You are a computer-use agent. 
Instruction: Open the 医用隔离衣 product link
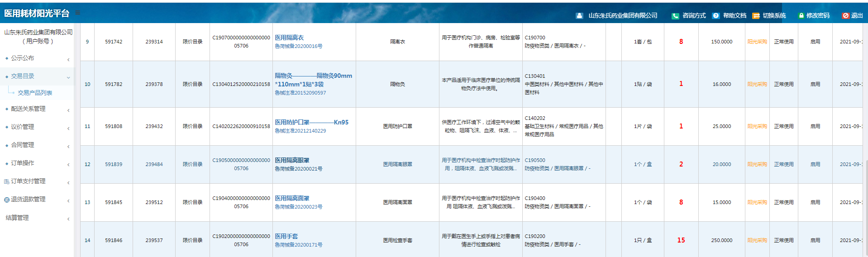point(289,38)
